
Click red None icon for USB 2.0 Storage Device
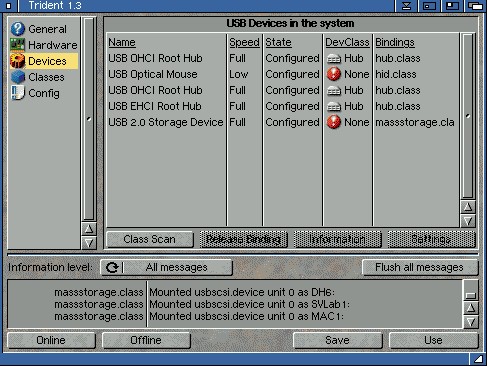[334, 122]
